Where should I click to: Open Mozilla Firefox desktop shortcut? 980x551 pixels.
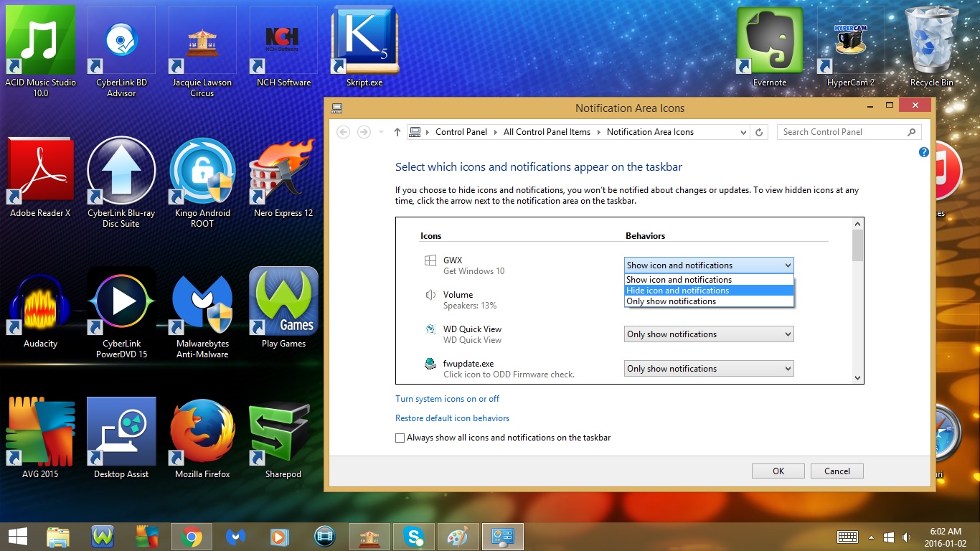click(202, 438)
